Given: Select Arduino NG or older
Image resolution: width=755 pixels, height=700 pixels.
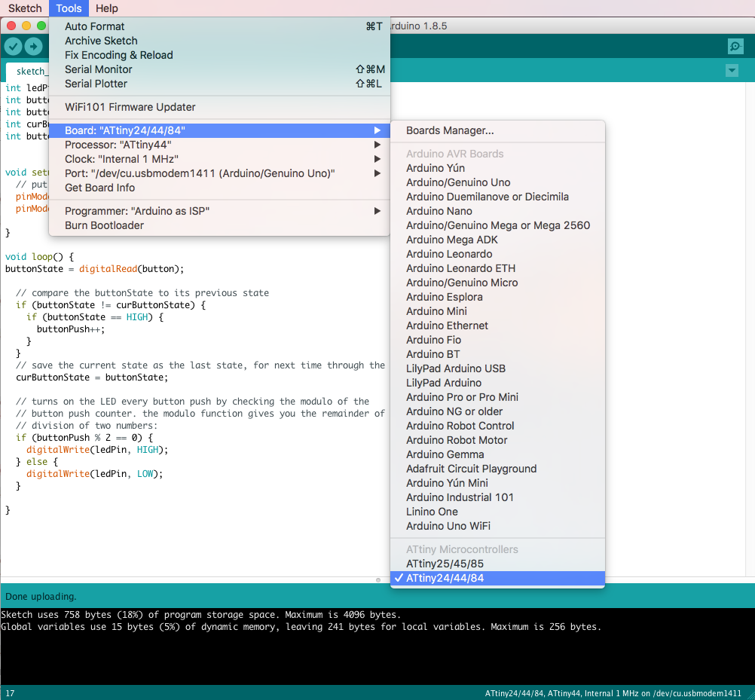Looking at the screenshot, I should click(497, 411).
